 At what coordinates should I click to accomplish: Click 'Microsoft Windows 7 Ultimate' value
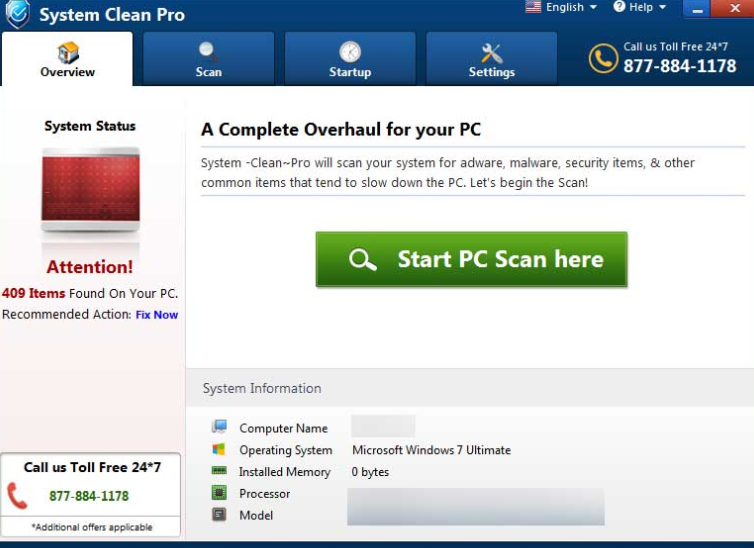point(431,450)
